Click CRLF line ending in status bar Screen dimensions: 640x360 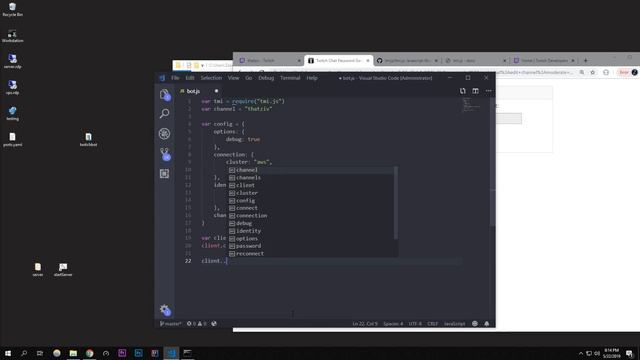point(433,324)
